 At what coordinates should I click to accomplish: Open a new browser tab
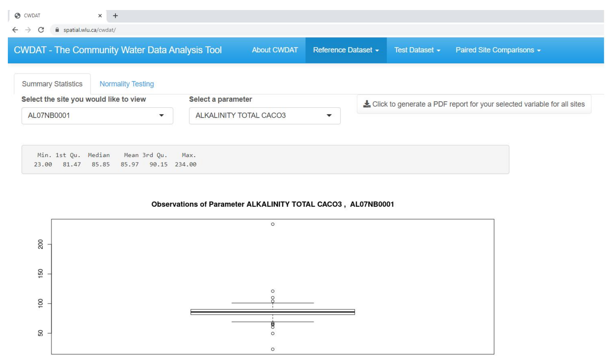point(115,16)
